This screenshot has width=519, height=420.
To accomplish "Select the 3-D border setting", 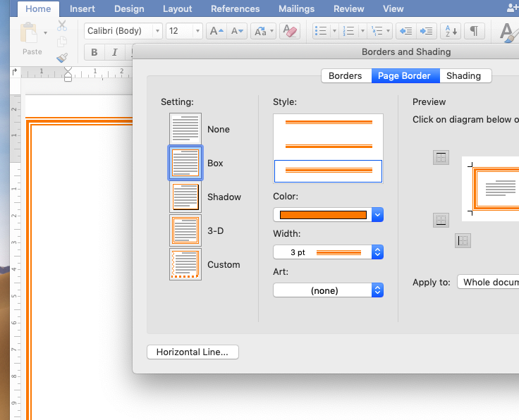I will click(185, 230).
